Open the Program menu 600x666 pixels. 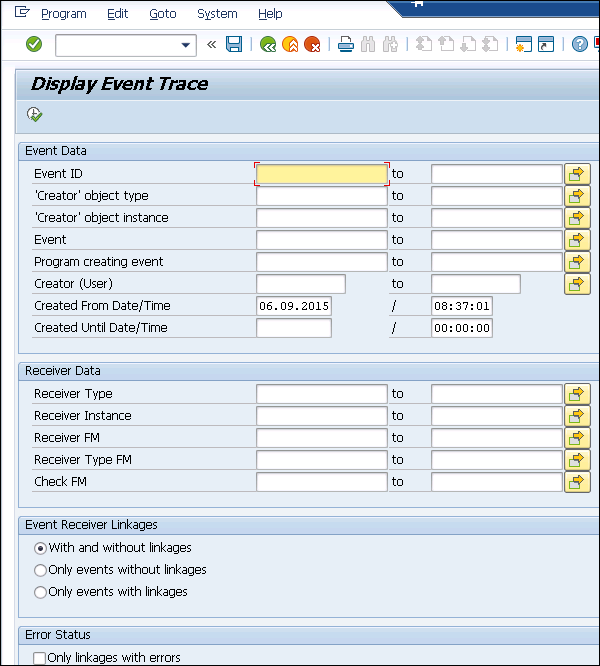[x=64, y=14]
